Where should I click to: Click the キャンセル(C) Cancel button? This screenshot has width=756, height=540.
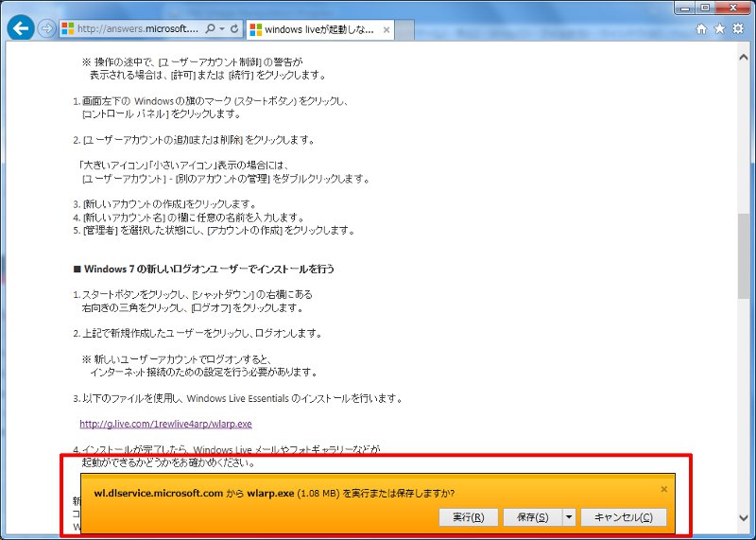tap(624, 517)
